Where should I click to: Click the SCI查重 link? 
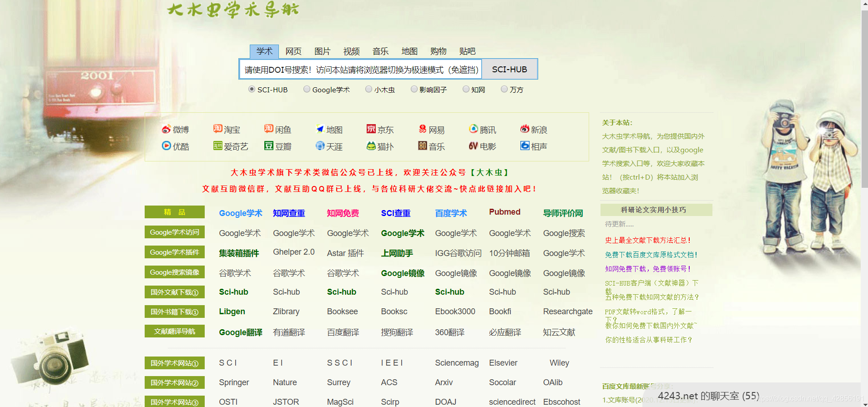tap(396, 213)
